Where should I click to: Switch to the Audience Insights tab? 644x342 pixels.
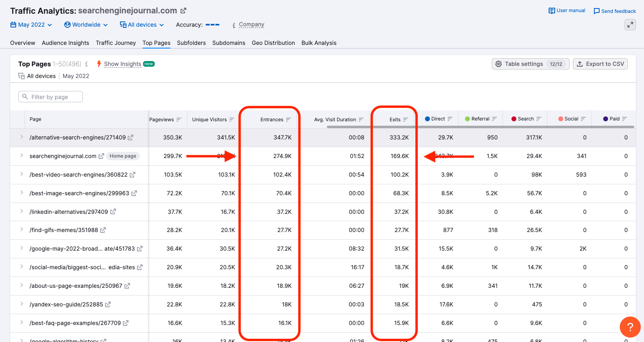click(65, 43)
